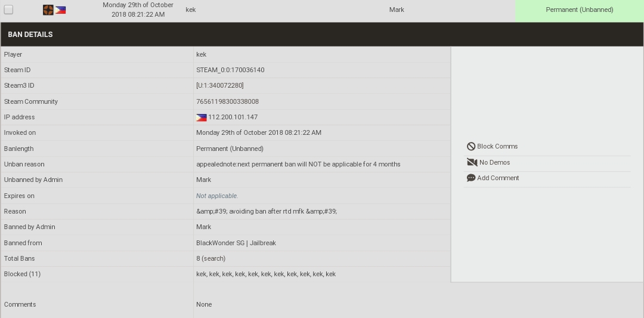Image resolution: width=644 pixels, height=318 pixels.
Task: Click the Comments value None
Action: pos(204,304)
